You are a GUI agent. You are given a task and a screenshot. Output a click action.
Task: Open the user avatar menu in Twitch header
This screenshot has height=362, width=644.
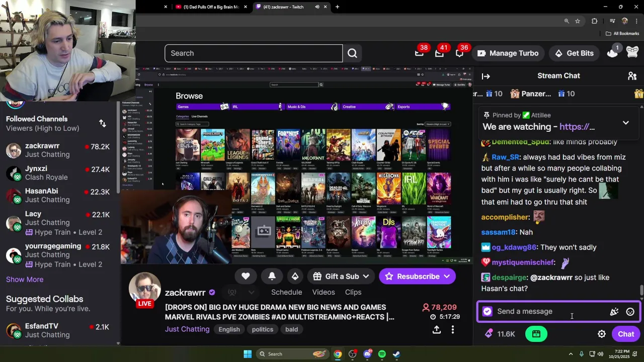632,52
